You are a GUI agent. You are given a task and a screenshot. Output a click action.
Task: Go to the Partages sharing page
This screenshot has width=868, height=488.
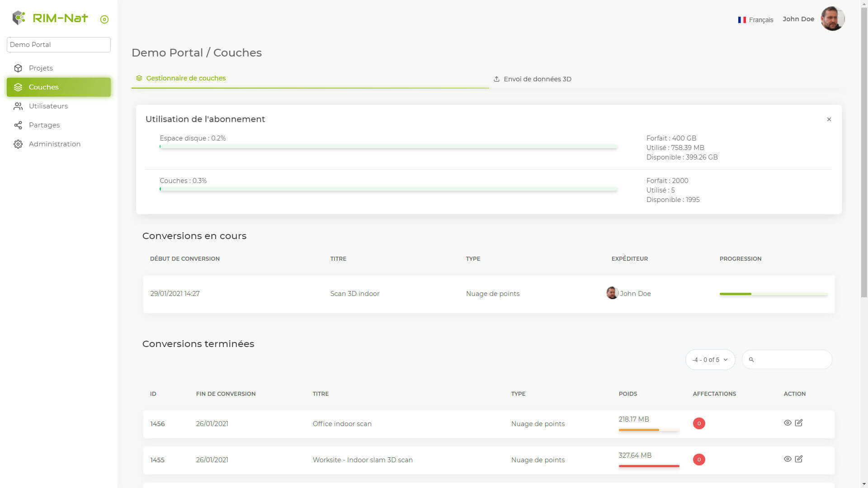click(44, 125)
